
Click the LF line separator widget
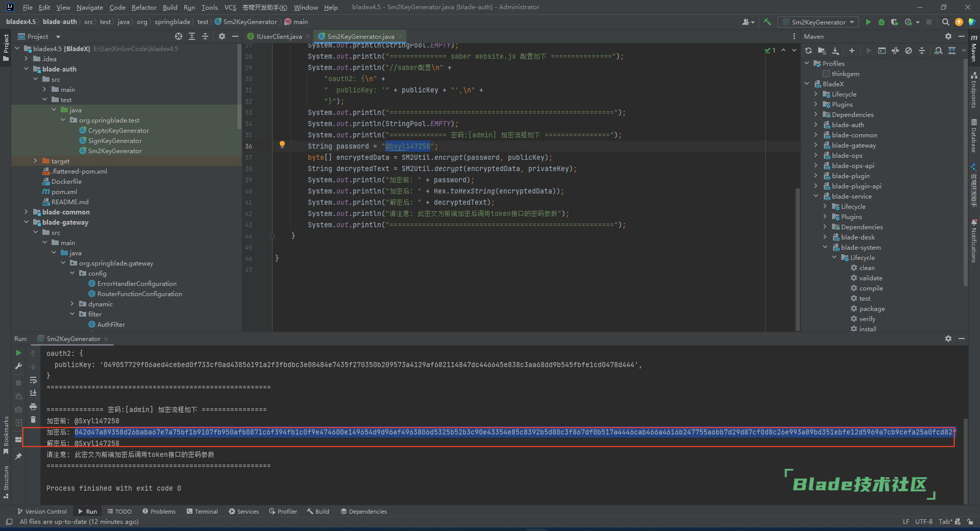[x=906, y=521]
